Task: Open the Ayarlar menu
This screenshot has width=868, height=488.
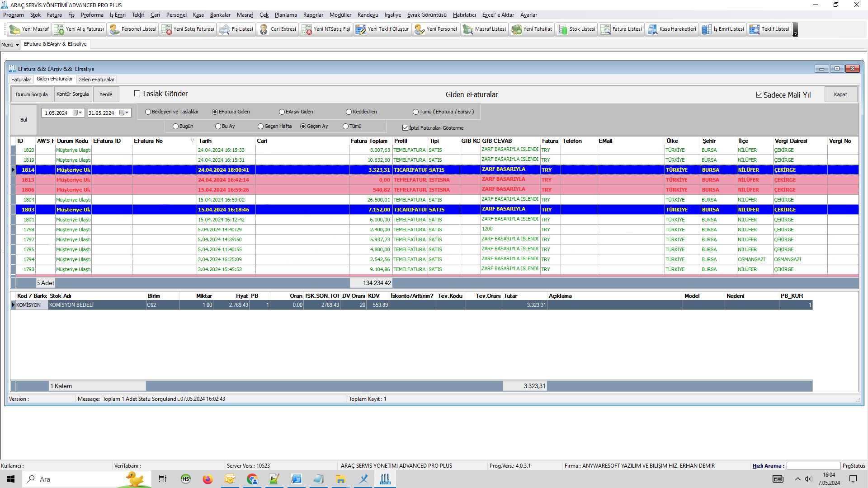Action: pos(528,15)
